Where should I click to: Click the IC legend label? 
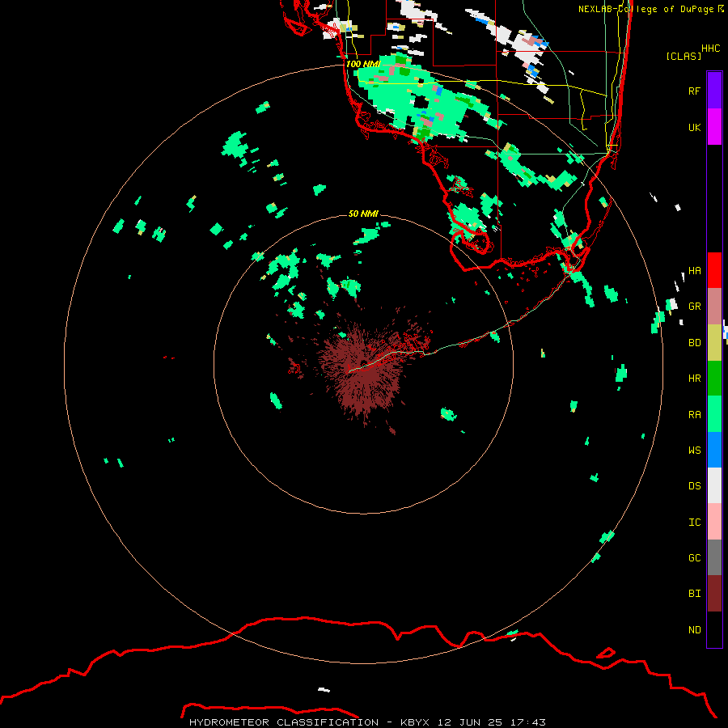point(694,523)
